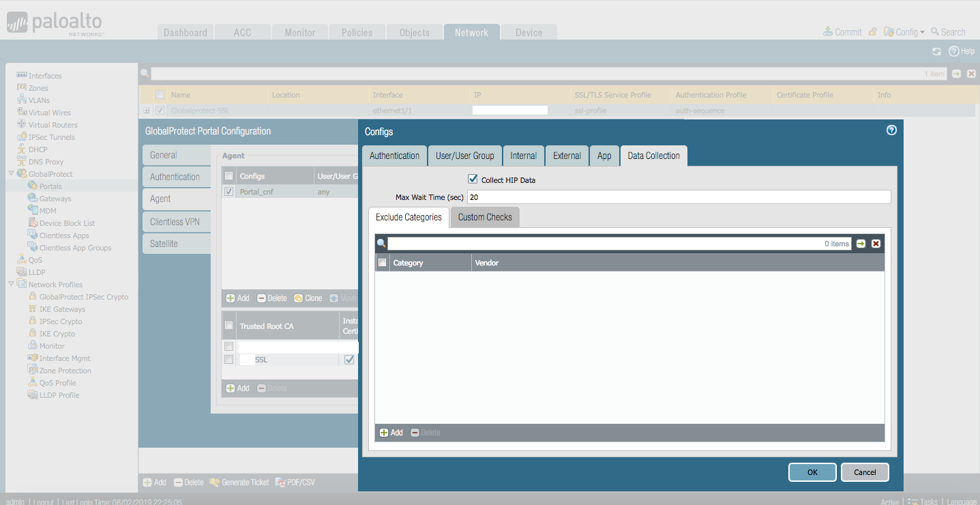980x505 pixels.
Task: Click Generate Ticket at bottom
Action: coord(239,482)
